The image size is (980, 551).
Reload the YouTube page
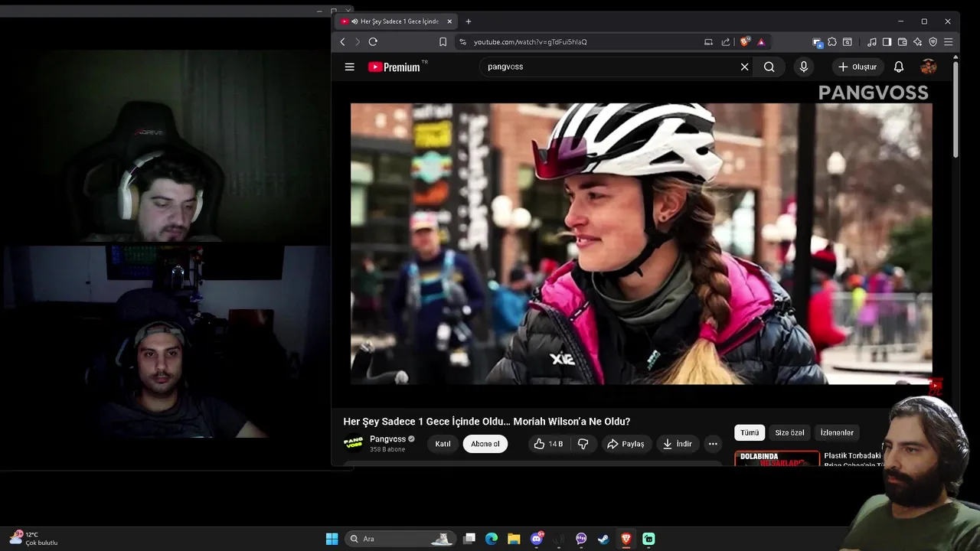(373, 42)
